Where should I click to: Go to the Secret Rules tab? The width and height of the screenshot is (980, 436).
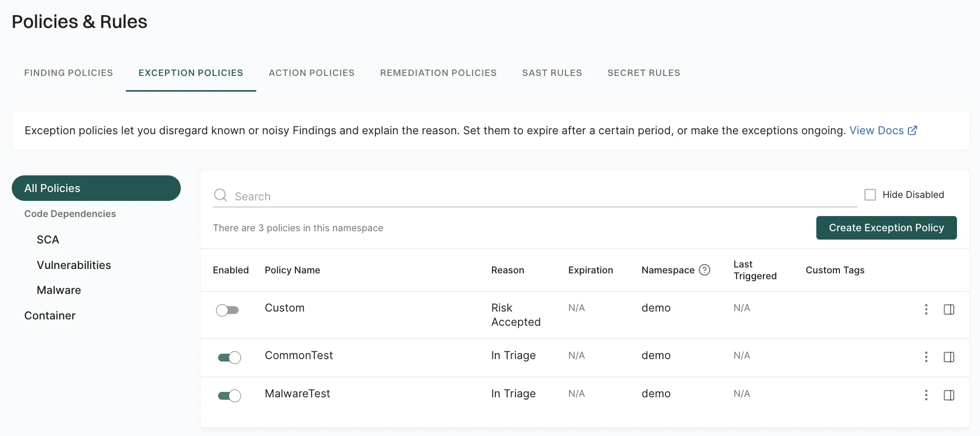644,73
